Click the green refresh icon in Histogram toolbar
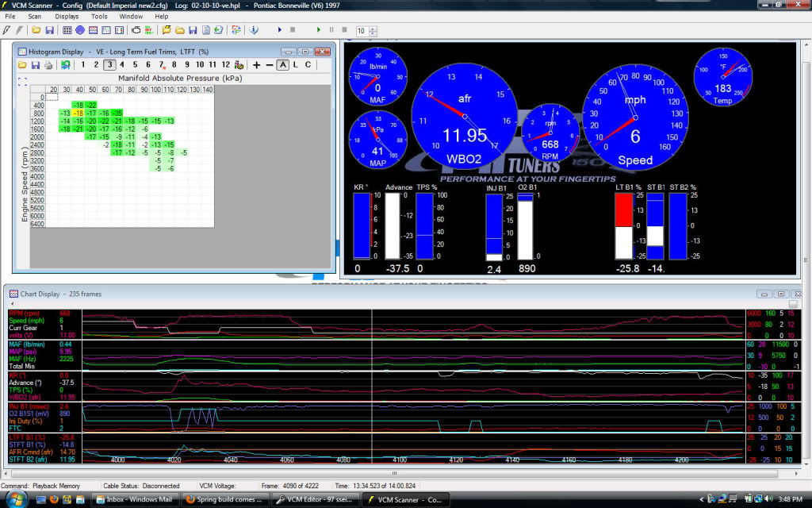 pyautogui.click(x=65, y=65)
